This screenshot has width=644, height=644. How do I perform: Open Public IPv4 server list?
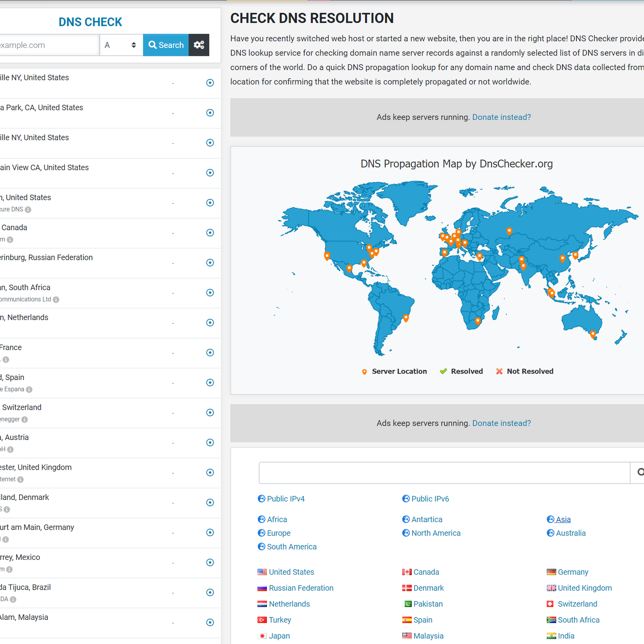[281, 499]
